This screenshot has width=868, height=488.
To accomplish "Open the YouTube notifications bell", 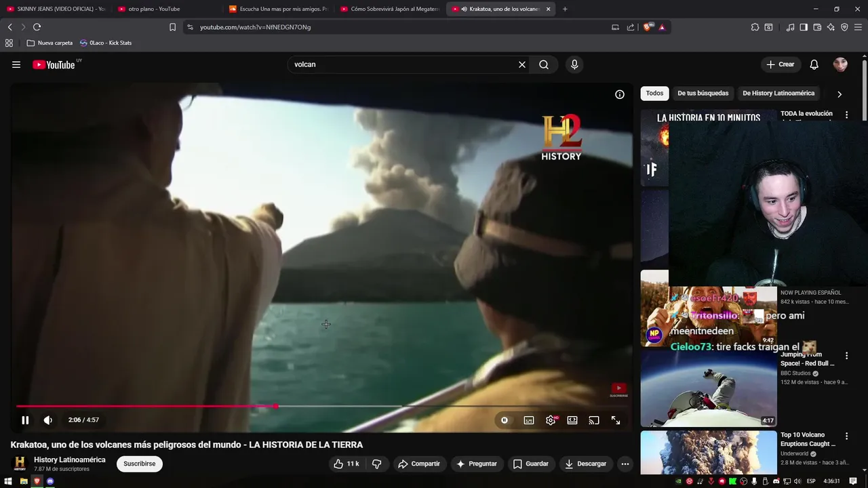I will click(x=814, y=64).
